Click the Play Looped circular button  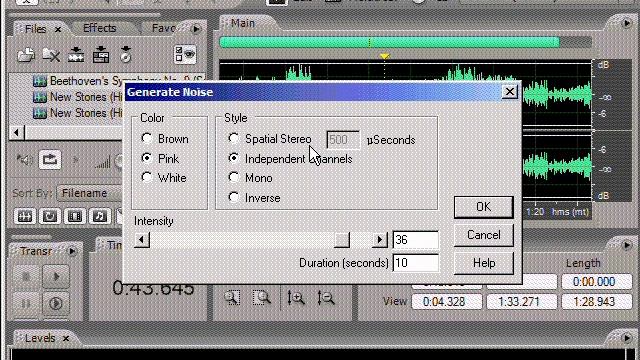tap(56, 304)
